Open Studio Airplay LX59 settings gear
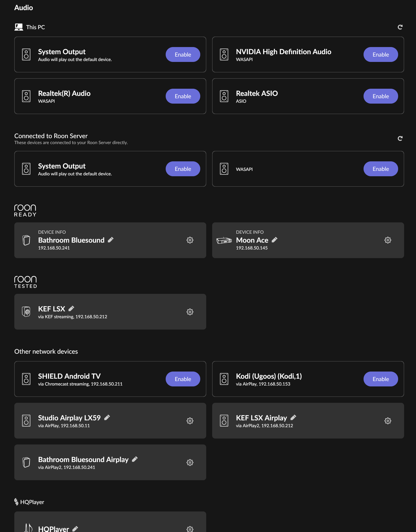 190,421
